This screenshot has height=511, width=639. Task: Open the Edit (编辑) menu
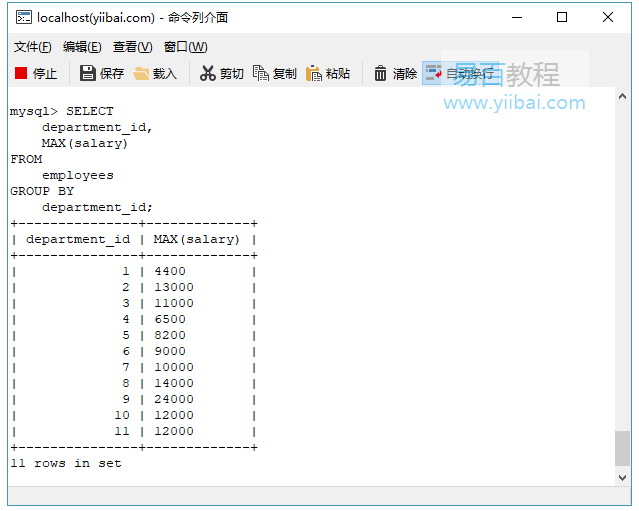click(82, 47)
